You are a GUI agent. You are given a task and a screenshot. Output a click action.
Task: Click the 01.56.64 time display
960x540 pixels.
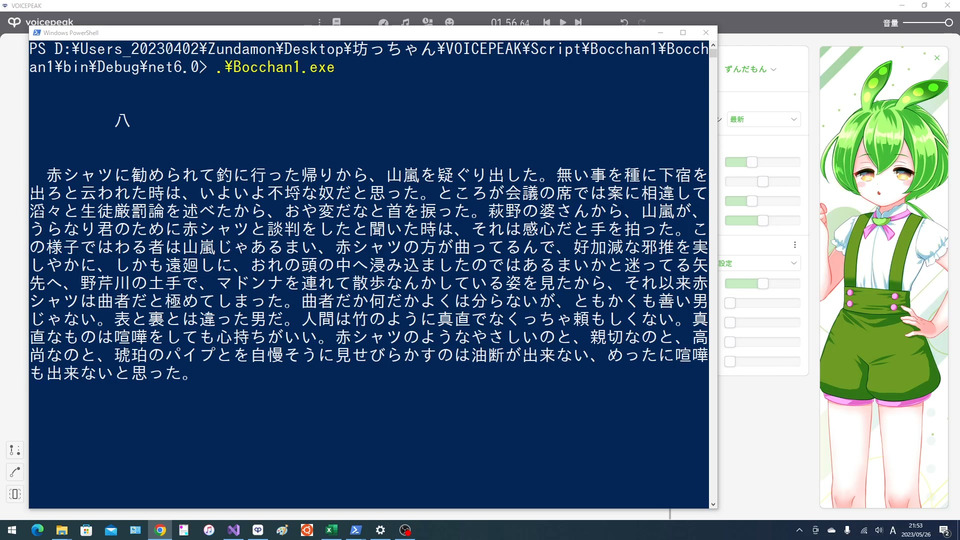tap(510, 23)
